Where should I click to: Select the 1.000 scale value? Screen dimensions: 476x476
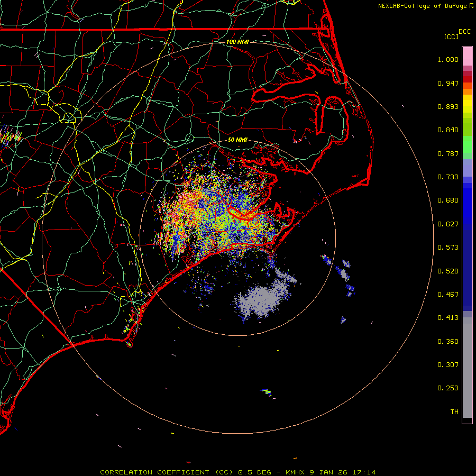[448, 59]
